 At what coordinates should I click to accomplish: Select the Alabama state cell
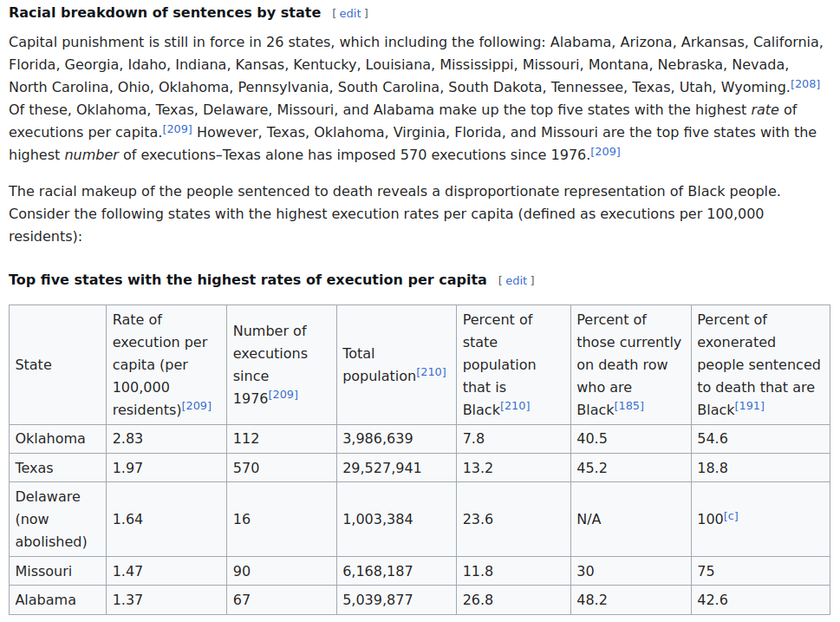pos(58,599)
